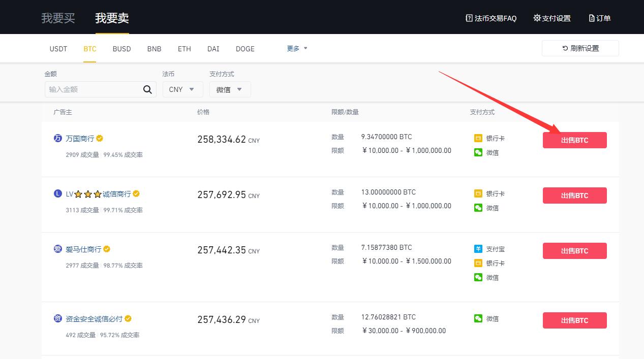Click the 输入金额 input field

(94, 89)
